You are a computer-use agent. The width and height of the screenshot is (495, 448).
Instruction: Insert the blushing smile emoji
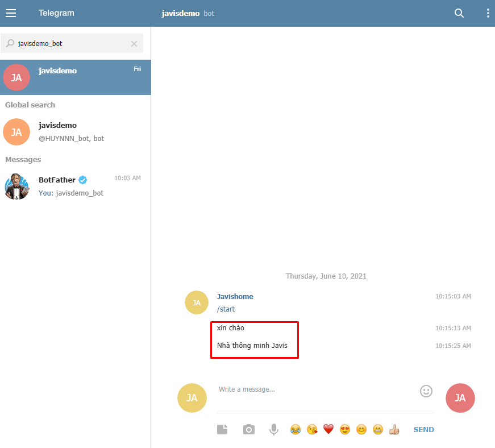[361, 429]
